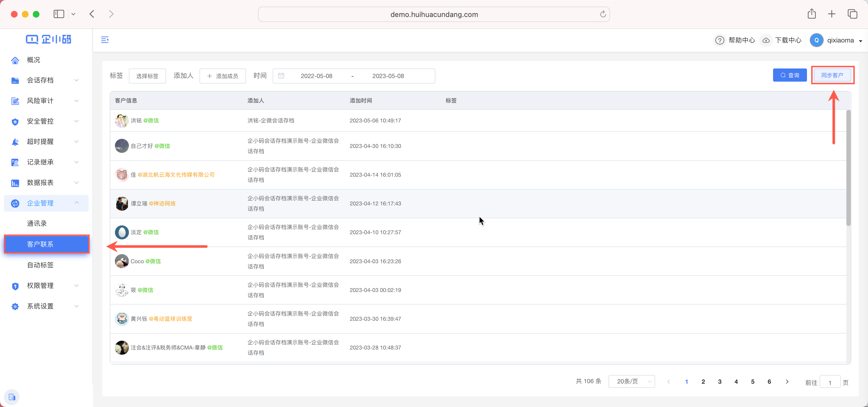Expand the 风险审计 menu
Viewport: 868px width, 407px height.
(x=77, y=101)
